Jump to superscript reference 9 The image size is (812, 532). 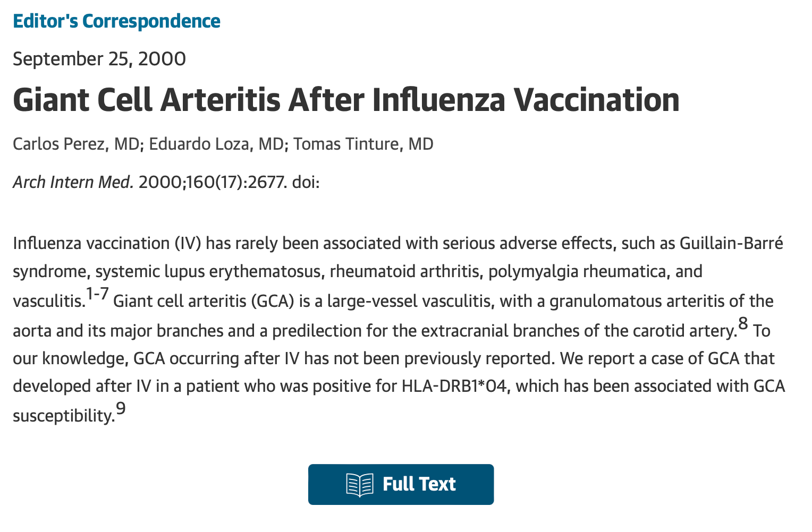tap(121, 408)
